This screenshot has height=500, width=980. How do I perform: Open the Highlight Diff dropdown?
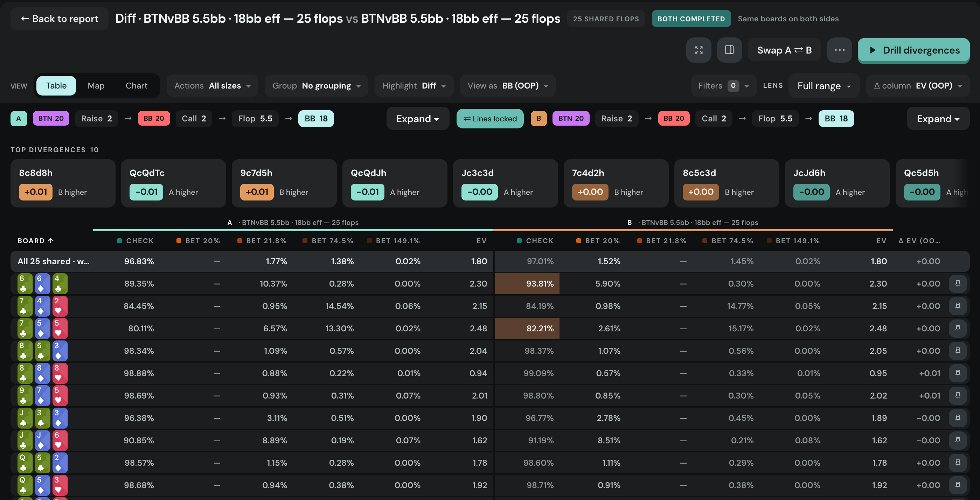(x=414, y=86)
